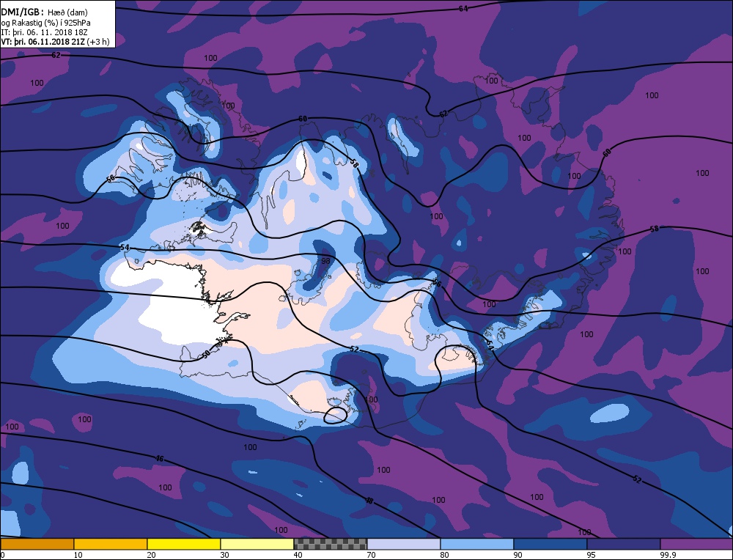This screenshot has width=733, height=560.
Task: Click the '70' legend scale label
Action: pyautogui.click(x=371, y=555)
